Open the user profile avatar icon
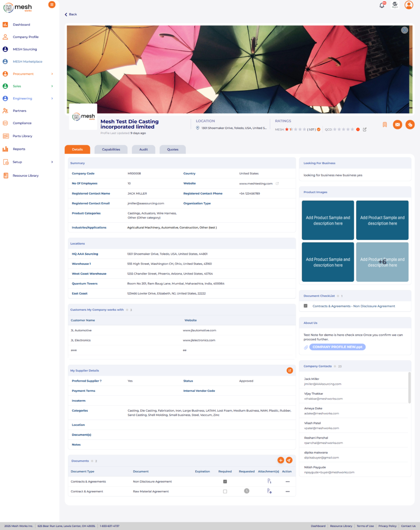420x530 pixels. (409, 5)
